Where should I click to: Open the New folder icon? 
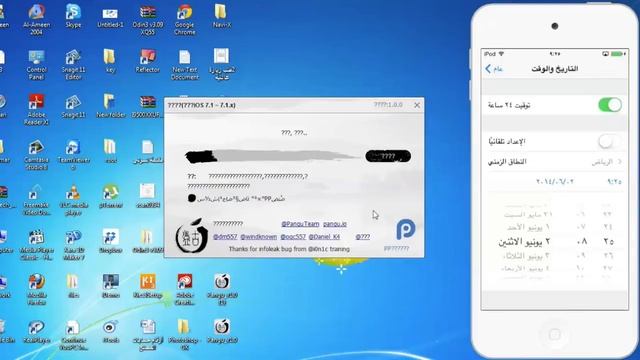point(111,106)
